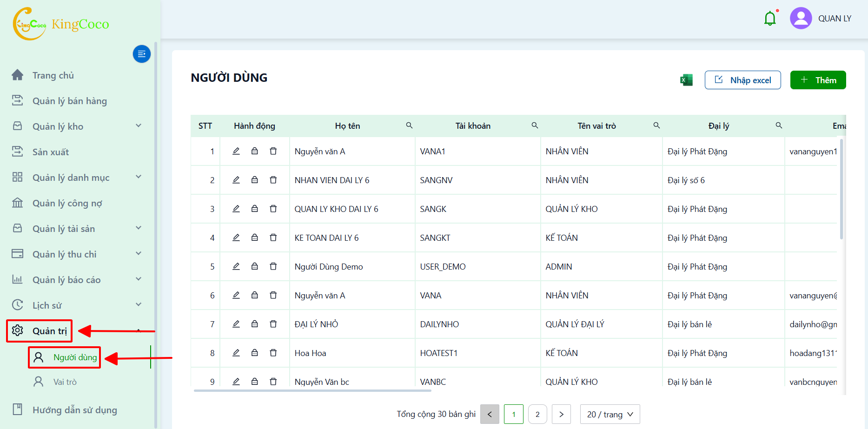
Task: Delete user with account VANA
Action: (x=273, y=295)
